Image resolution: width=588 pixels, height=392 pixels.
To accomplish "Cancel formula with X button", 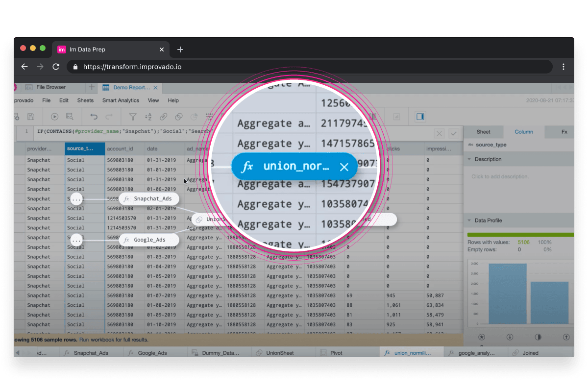I will 440,133.
